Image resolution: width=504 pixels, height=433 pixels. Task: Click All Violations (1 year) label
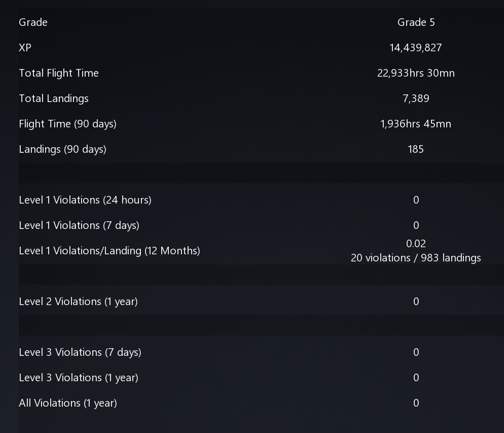68,403
